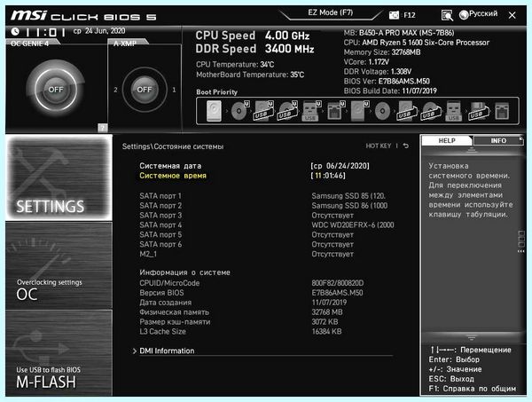Click the HOT KEY label
The width and height of the screenshot is (532, 402).
379,146
